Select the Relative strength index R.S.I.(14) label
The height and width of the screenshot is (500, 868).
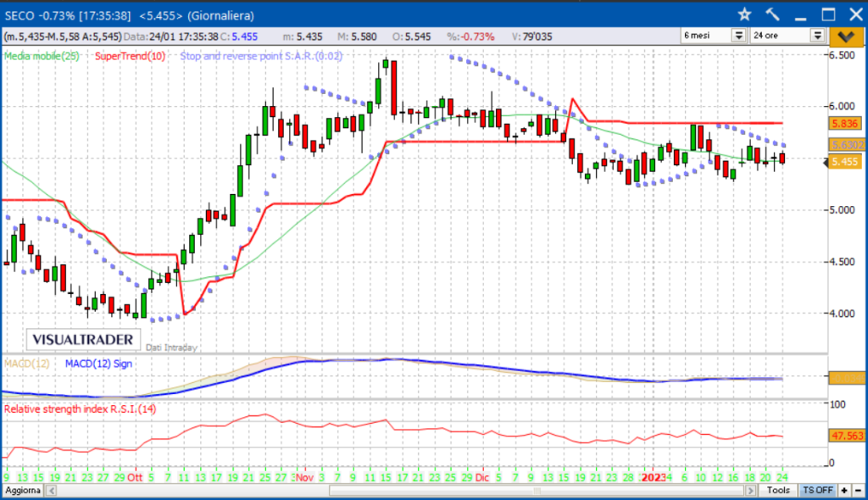click(x=81, y=409)
